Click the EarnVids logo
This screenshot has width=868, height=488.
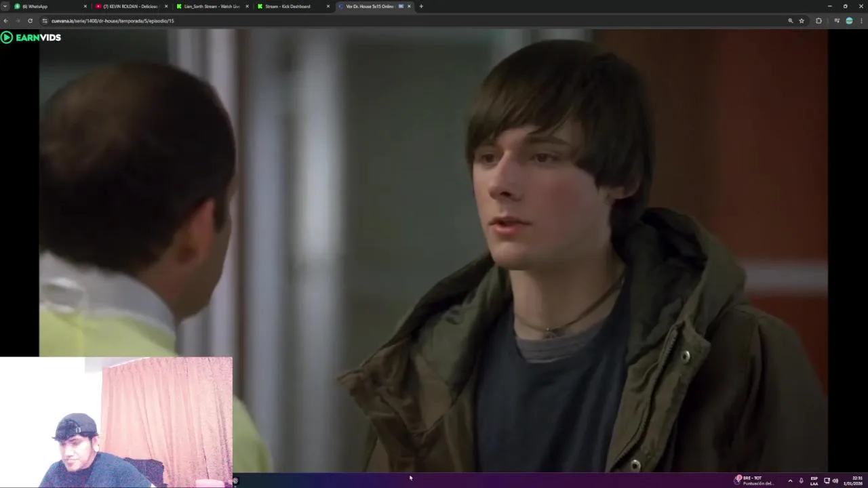tap(31, 37)
